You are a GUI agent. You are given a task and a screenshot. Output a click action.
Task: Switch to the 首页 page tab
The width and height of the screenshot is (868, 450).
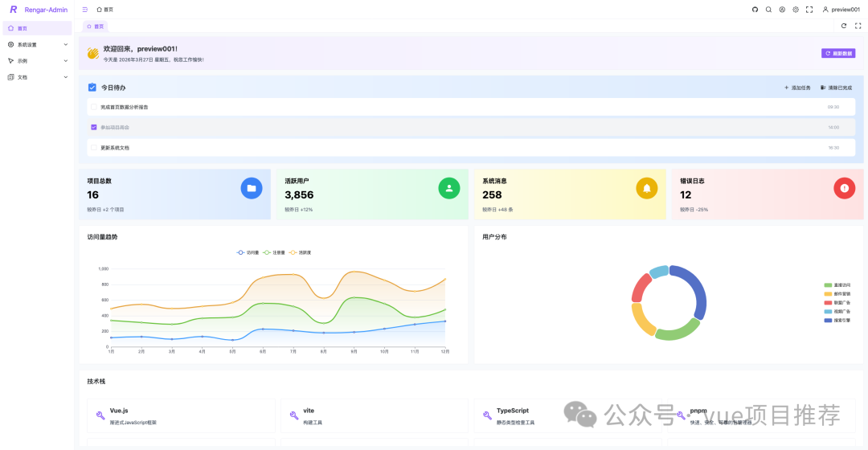(x=95, y=26)
